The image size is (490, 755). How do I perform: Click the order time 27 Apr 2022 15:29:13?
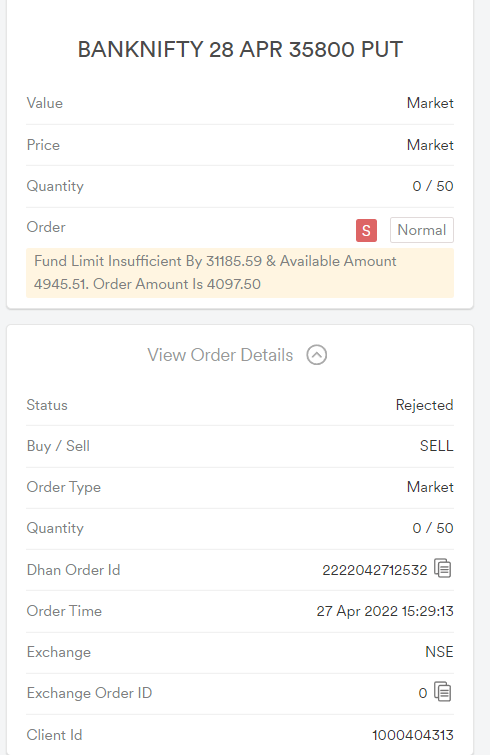point(385,611)
